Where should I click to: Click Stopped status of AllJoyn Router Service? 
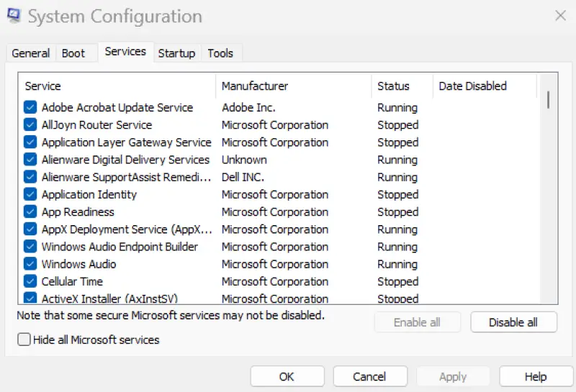(x=398, y=125)
